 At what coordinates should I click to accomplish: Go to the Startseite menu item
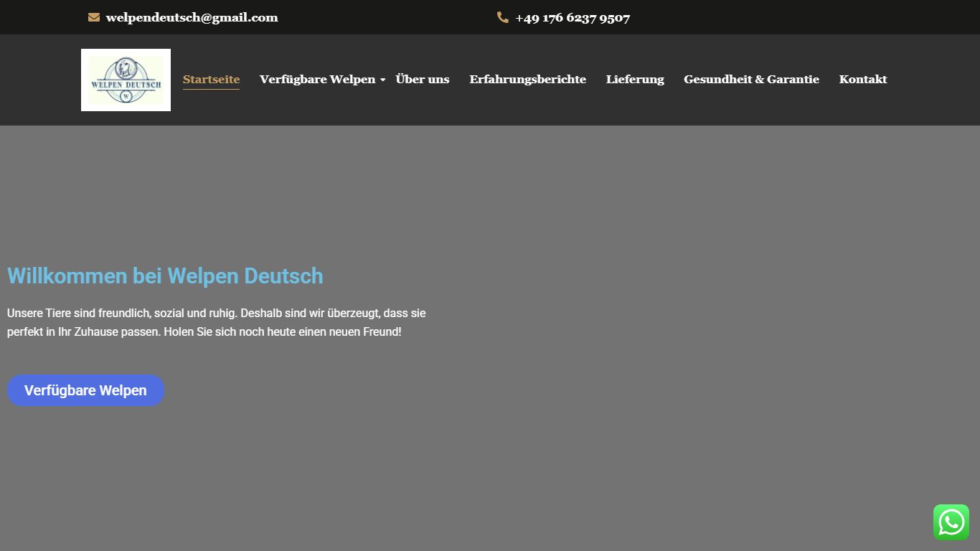211,80
